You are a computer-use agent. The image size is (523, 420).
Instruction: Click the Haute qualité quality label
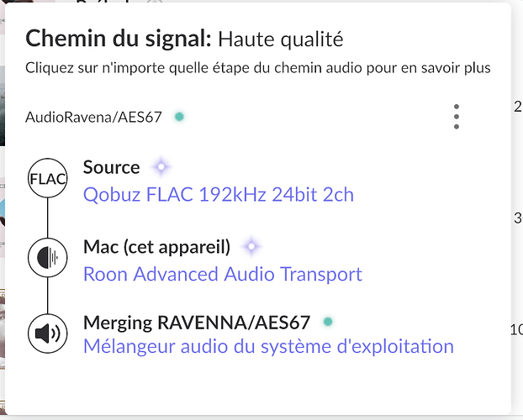click(x=281, y=39)
